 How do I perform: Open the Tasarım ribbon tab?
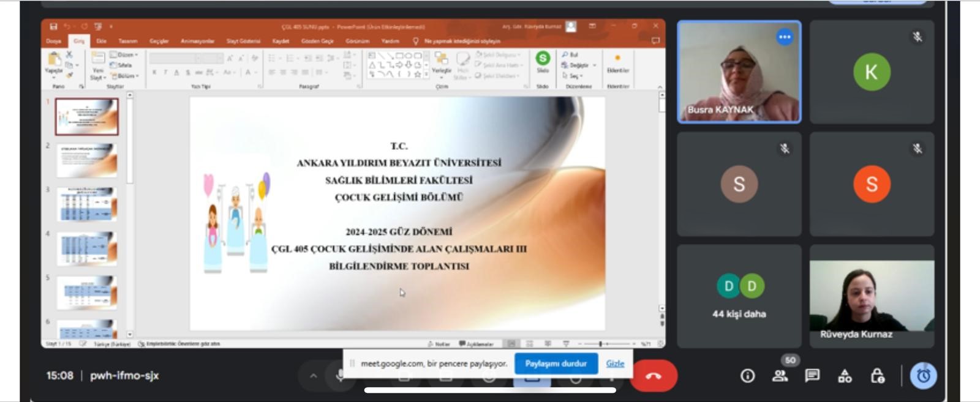[127, 41]
